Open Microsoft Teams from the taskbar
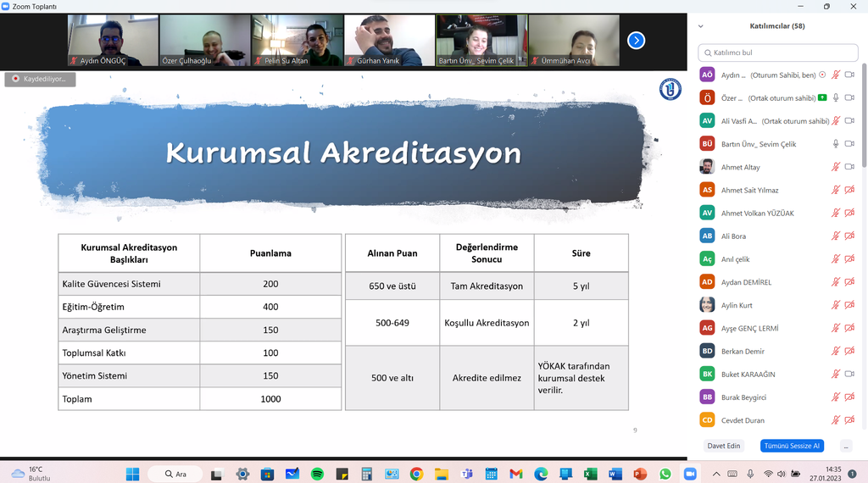This screenshot has height=483, width=868. coord(466,474)
